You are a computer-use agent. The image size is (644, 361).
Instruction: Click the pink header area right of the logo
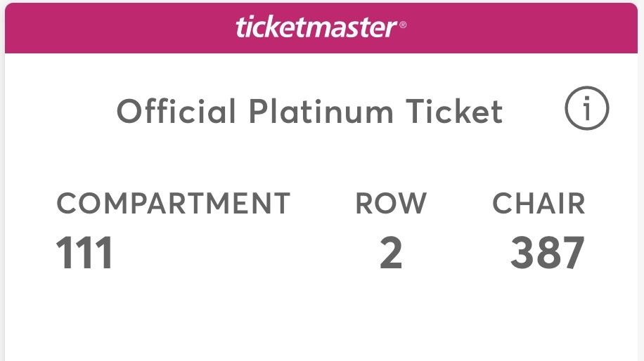coord(527,28)
